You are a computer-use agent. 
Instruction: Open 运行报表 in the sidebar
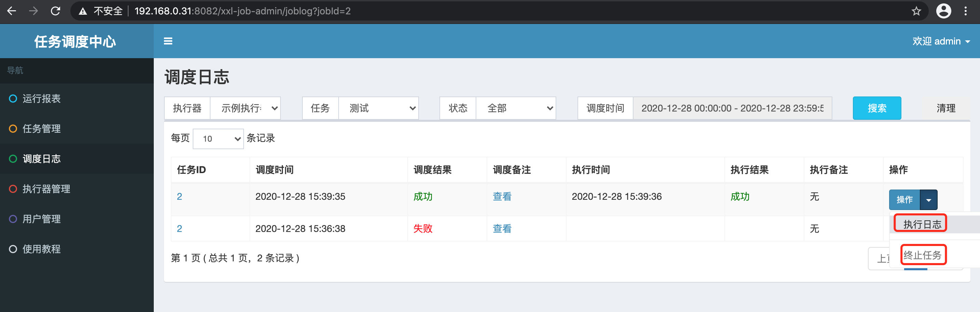coord(77,99)
